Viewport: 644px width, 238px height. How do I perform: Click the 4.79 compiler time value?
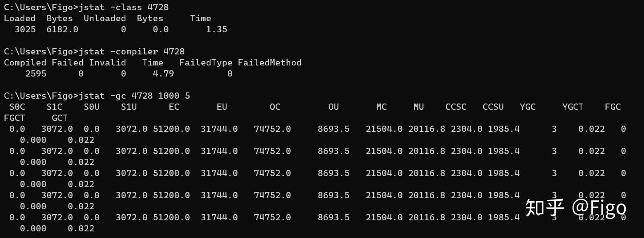[x=164, y=74]
